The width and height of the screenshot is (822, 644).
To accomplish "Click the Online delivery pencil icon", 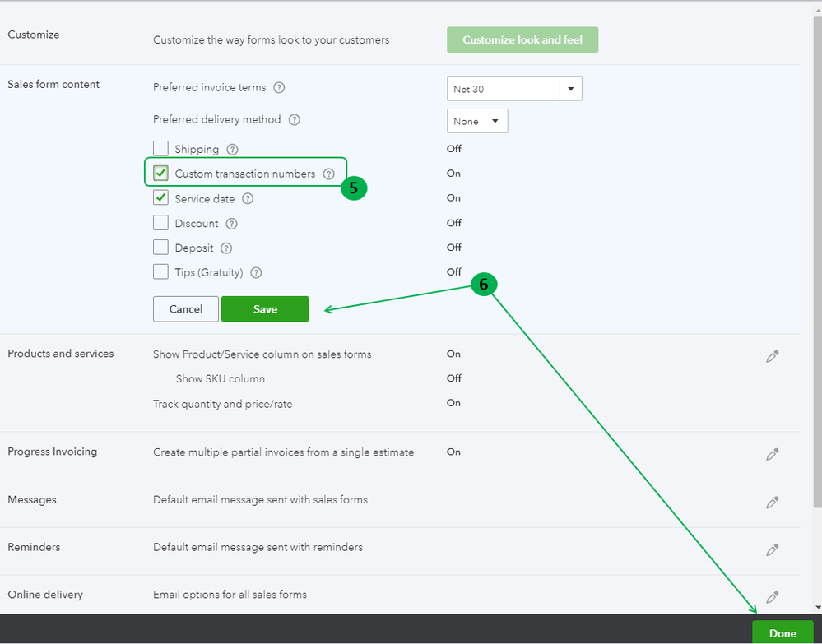I will [772, 597].
